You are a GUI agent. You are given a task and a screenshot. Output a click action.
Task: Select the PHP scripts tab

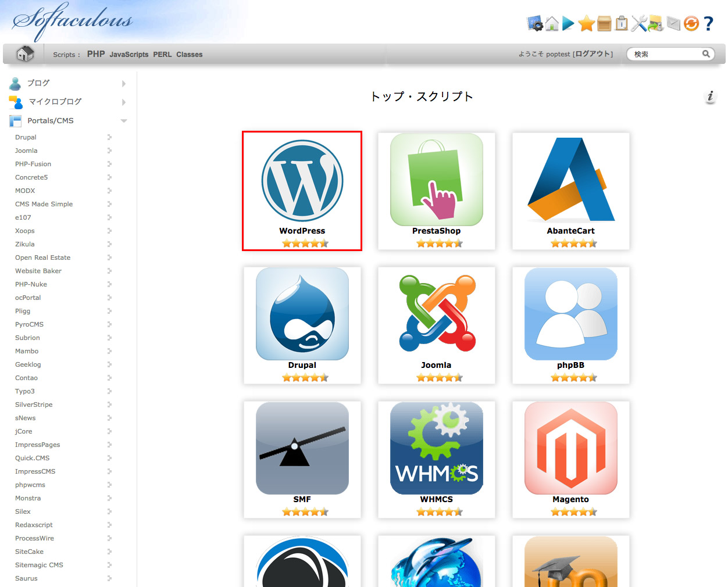pos(96,54)
